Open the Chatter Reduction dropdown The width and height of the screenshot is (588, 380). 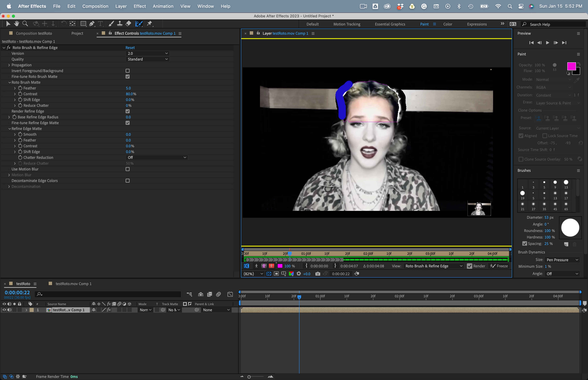click(x=157, y=158)
